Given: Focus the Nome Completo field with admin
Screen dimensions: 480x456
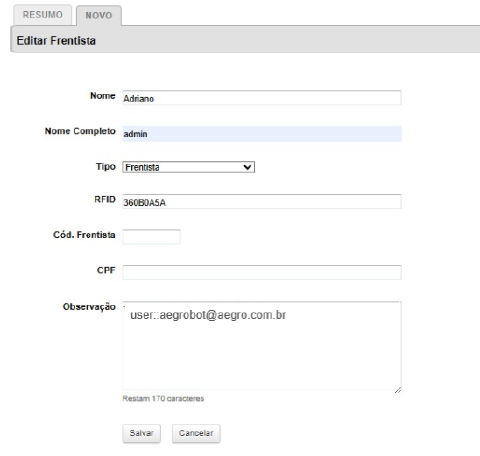Looking at the screenshot, I should [x=262, y=134].
